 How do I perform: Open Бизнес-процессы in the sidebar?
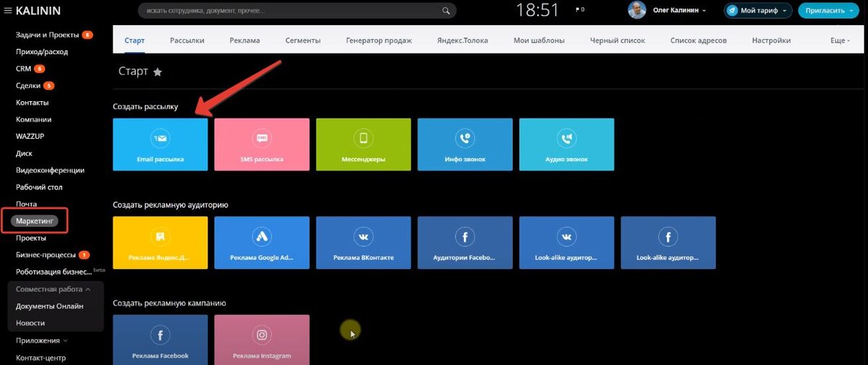(45, 254)
